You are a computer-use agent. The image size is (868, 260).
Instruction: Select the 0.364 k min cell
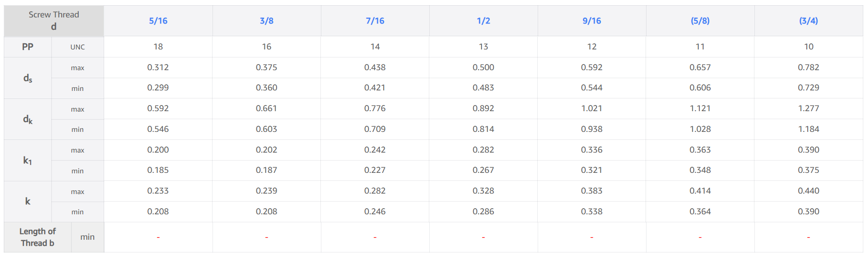[700, 211]
